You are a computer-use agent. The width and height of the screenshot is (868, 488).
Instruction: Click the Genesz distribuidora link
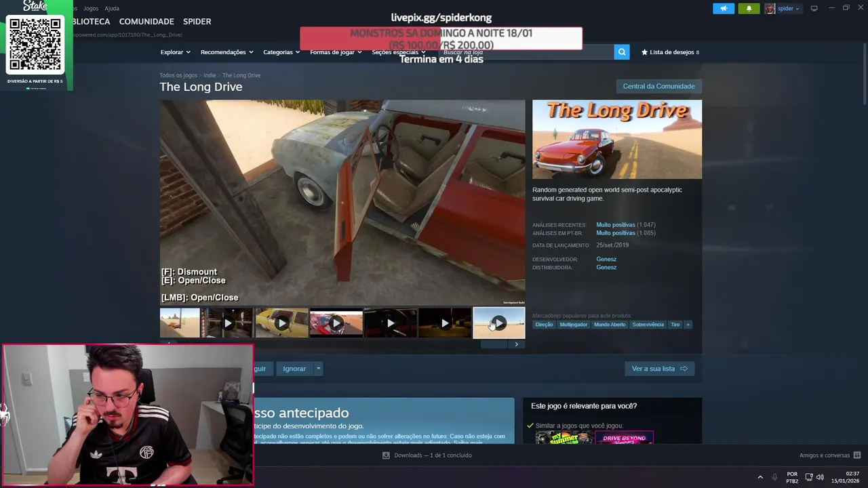(606, 268)
